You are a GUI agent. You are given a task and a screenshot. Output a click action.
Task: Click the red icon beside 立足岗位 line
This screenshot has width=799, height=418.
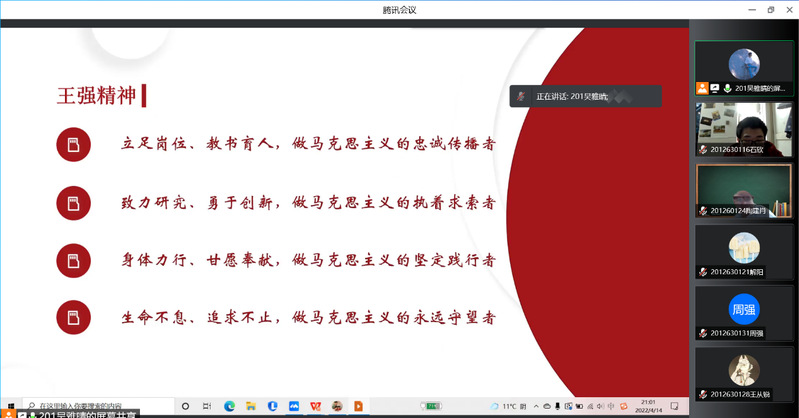coord(74,146)
